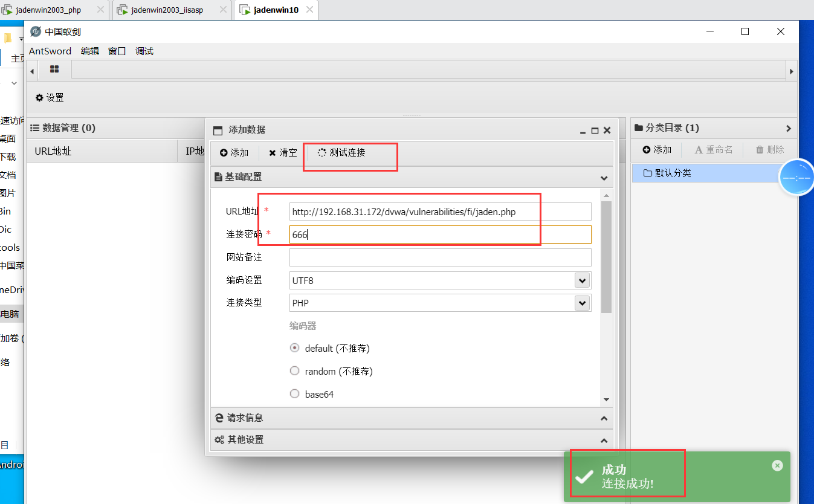This screenshot has height=504, width=814.
Task: Open the AntSword menu
Action: (50, 51)
